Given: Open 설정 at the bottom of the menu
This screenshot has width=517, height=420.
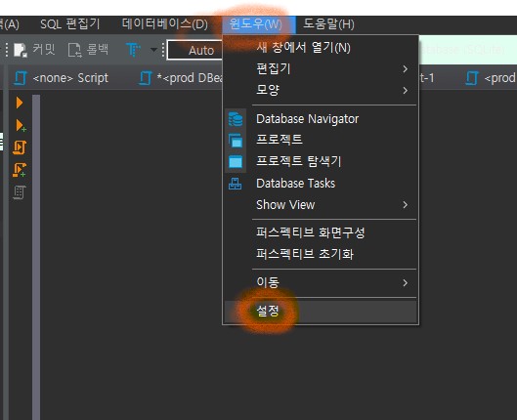Looking at the screenshot, I should click(321, 311).
